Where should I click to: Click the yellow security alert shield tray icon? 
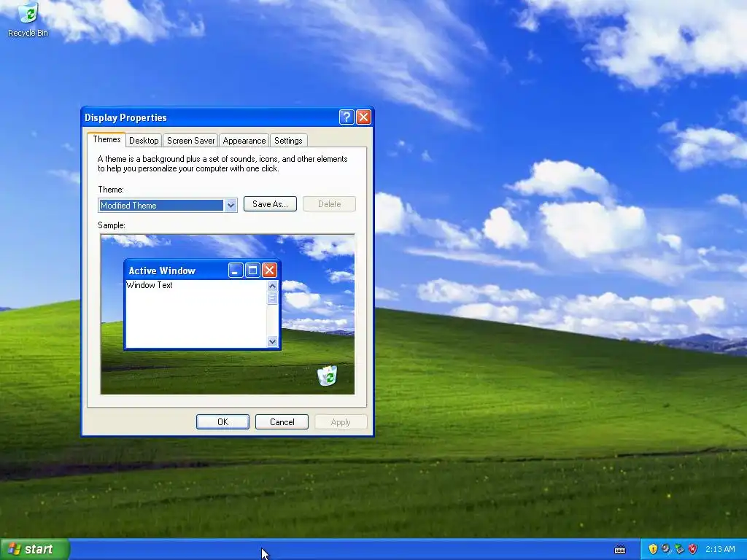point(653,549)
